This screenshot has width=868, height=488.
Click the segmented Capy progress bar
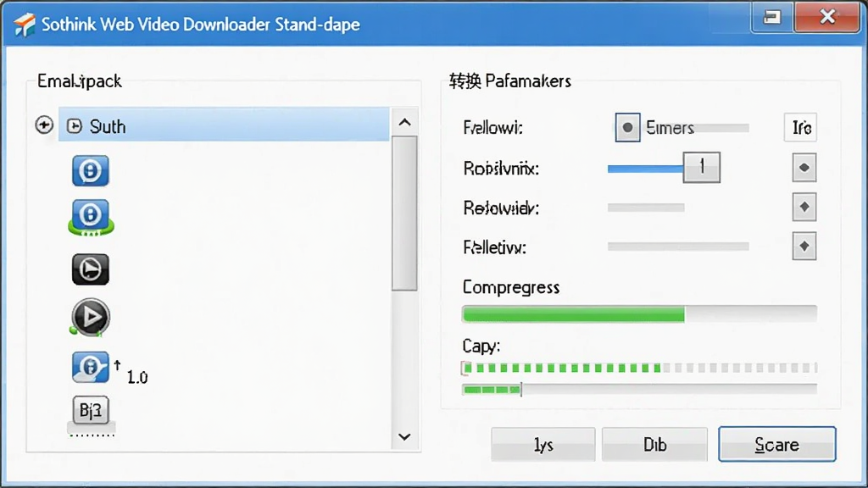(639, 368)
